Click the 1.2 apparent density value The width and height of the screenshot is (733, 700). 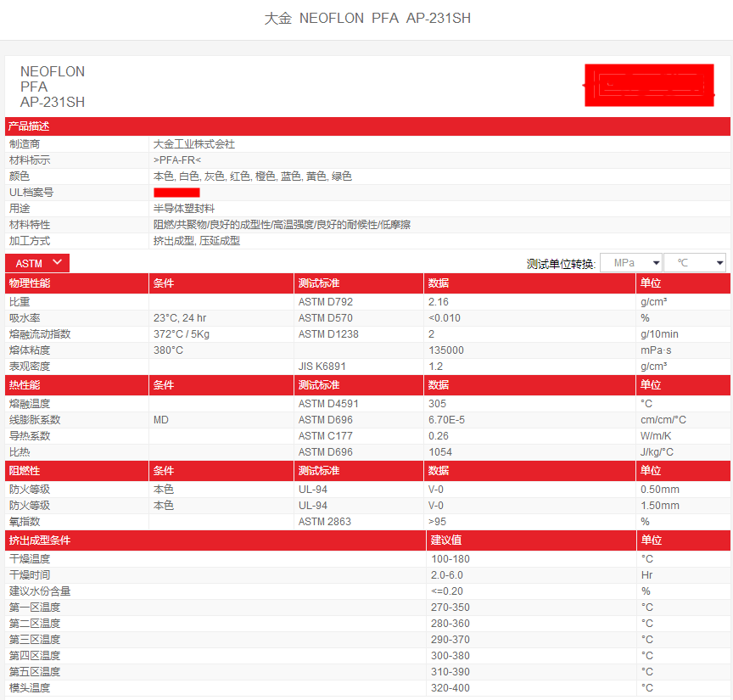click(436, 367)
